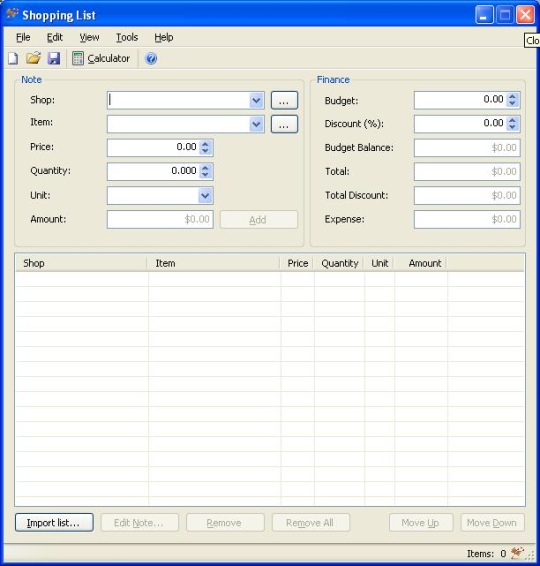The image size is (540, 566).
Task: Increase the Budget value with the spinner
Action: click(x=512, y=96)
